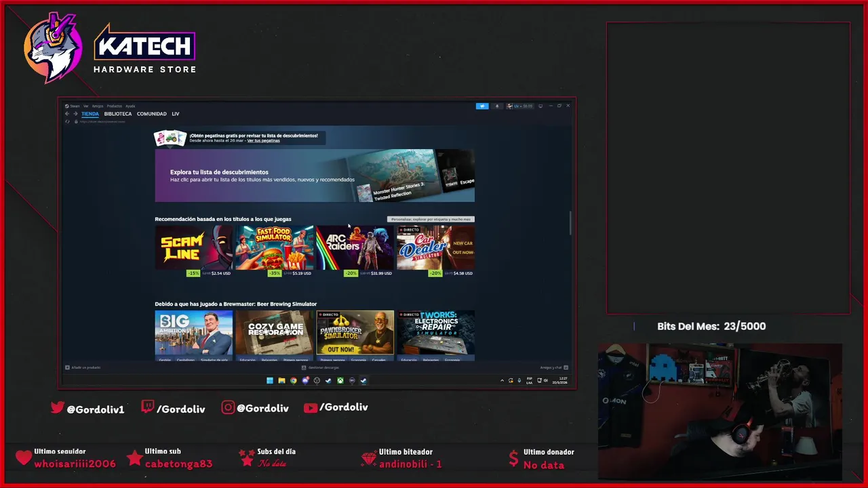Screen dimensions: 868x488
Task: Open the LIV profile tab
Action: click(x=176, y=114)
